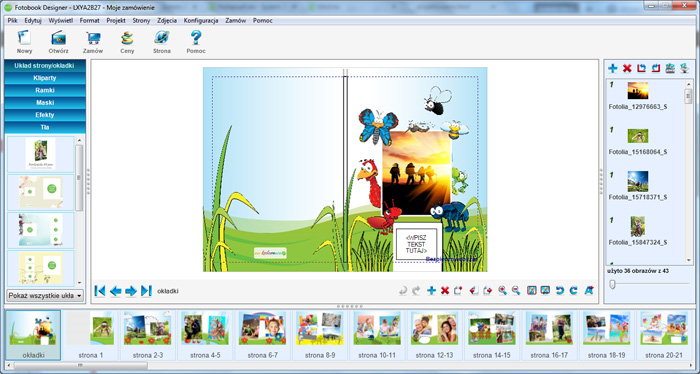The width and height of the screenshot is (700, 374).
Task: Click the Strona globe icon
Action: 162,38
